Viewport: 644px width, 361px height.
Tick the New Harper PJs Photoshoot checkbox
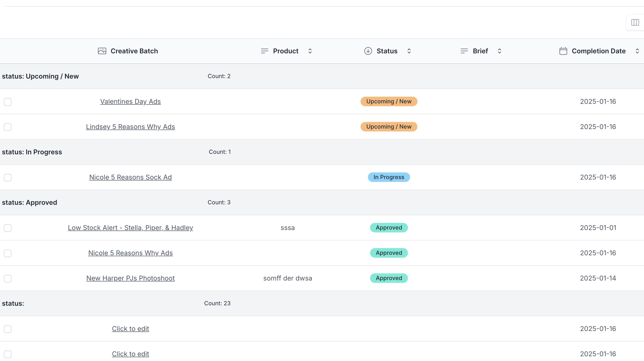8,278
